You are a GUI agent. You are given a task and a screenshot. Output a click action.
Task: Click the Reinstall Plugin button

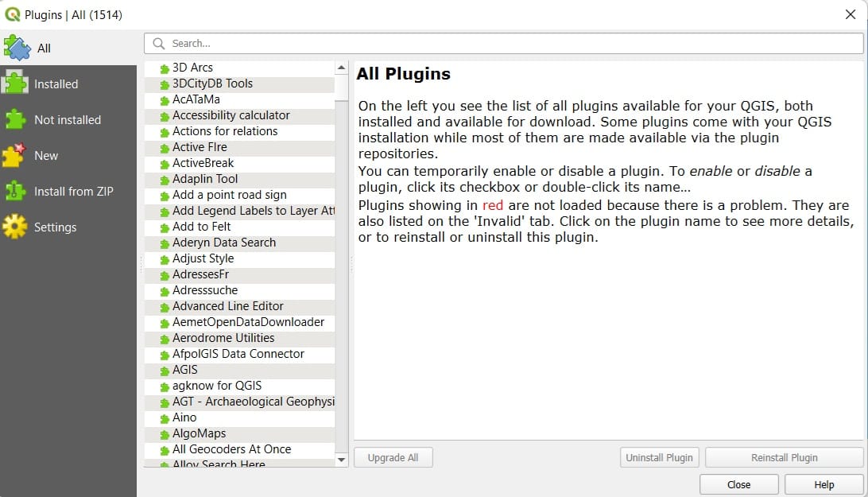click(x=785, y=458)
